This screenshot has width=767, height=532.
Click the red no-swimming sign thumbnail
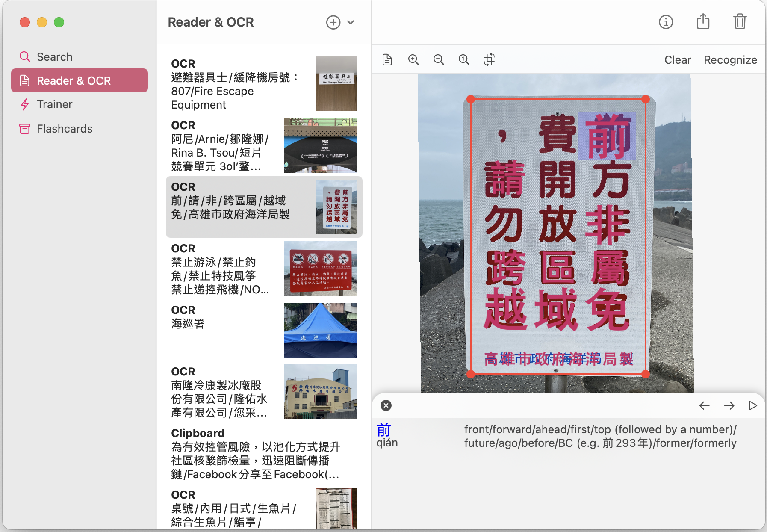321,269
